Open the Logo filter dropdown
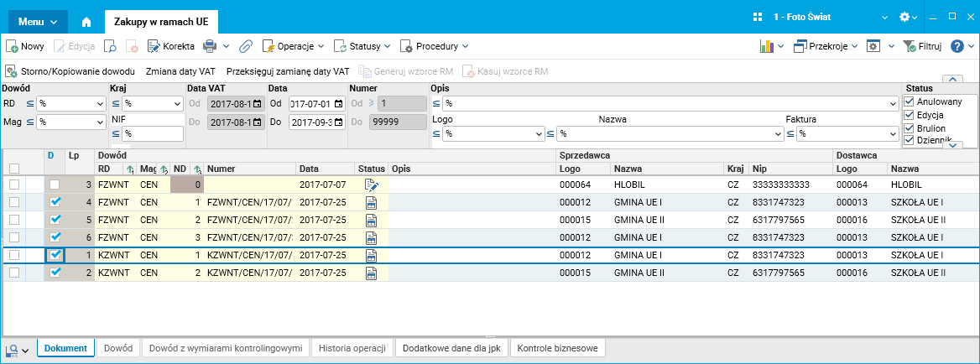Viewport: 980px width, 364px height. [540, 133]
